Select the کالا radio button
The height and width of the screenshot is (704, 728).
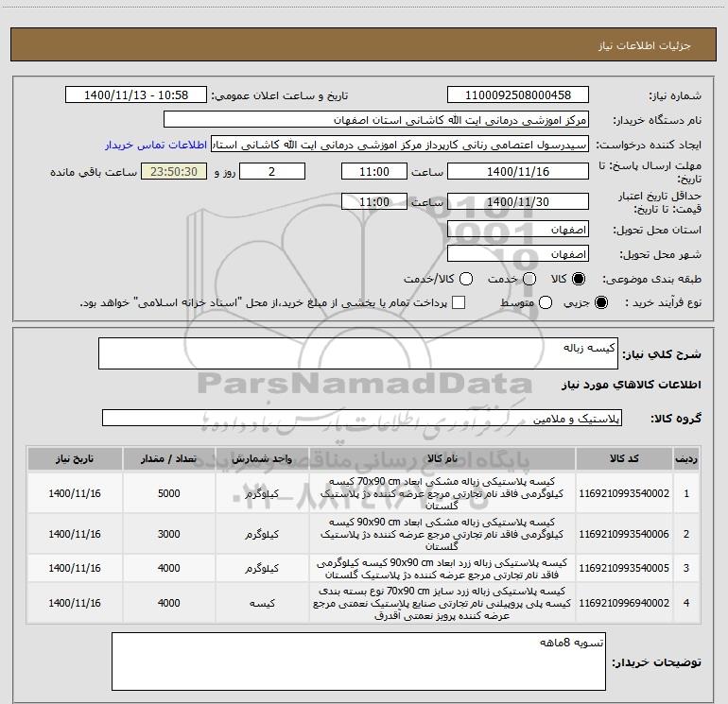(579, 279)
